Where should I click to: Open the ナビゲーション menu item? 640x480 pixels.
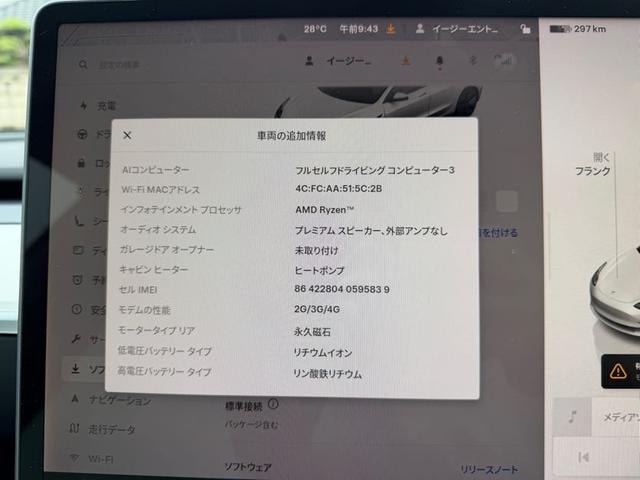111,400
